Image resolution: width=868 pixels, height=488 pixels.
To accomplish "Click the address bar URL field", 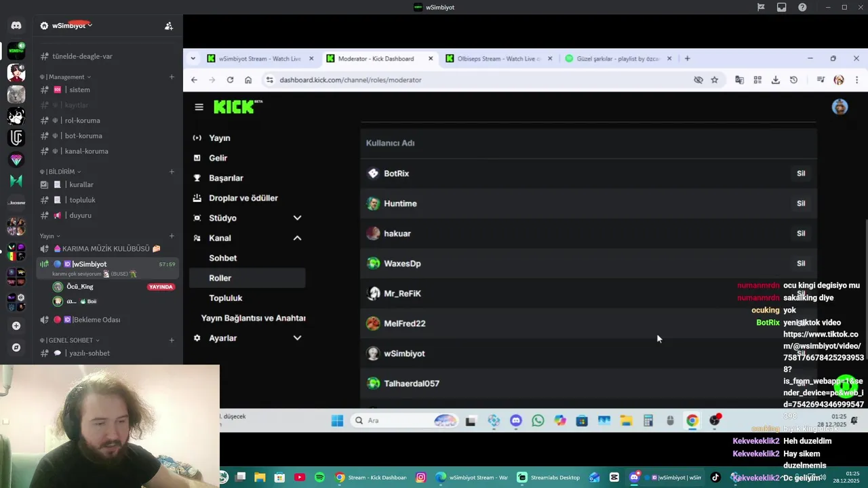I will 475,80.
